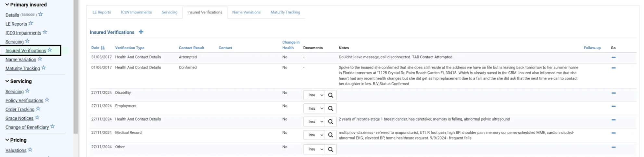
Task: Click search icon in the Medical Record row
Action: 331,135
